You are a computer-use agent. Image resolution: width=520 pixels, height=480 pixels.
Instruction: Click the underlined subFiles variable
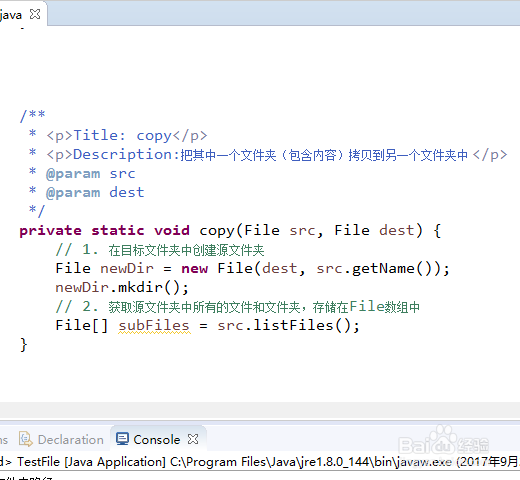[x=154, y=325]
